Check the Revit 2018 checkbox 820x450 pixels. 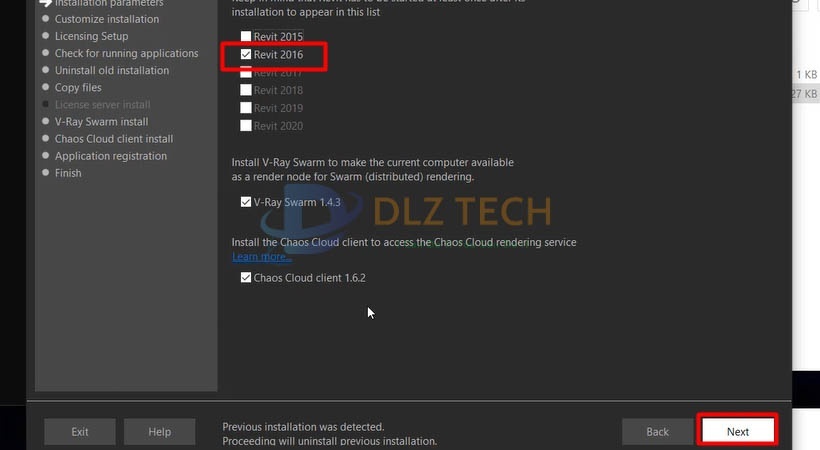(246, 90)
